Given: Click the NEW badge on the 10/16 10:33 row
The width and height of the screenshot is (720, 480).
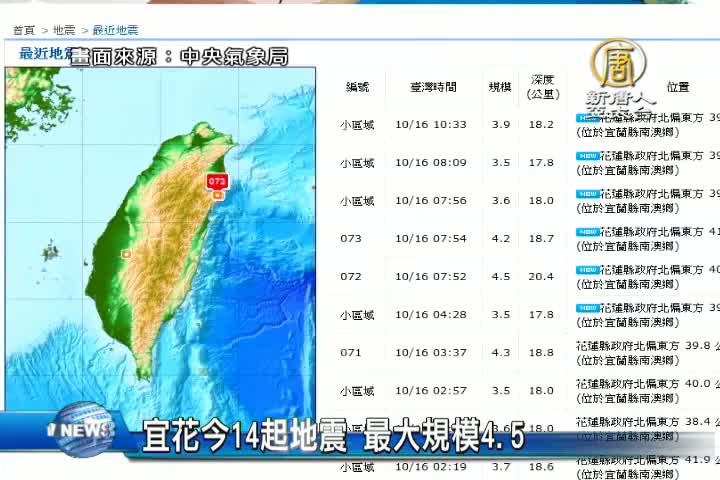Looking at the screenshot, I should click(x=587, y=118).
